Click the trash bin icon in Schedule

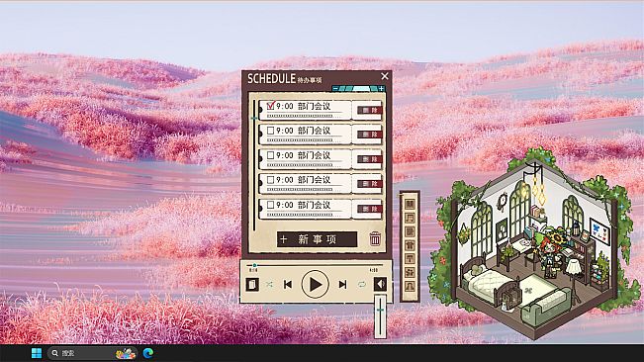[x=375, y=239]
